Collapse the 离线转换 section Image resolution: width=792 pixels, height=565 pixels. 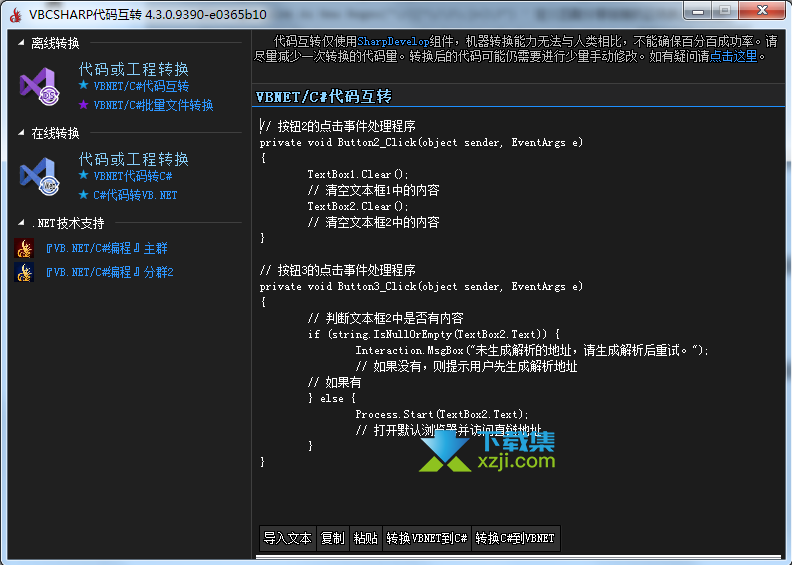click(21, 43)
